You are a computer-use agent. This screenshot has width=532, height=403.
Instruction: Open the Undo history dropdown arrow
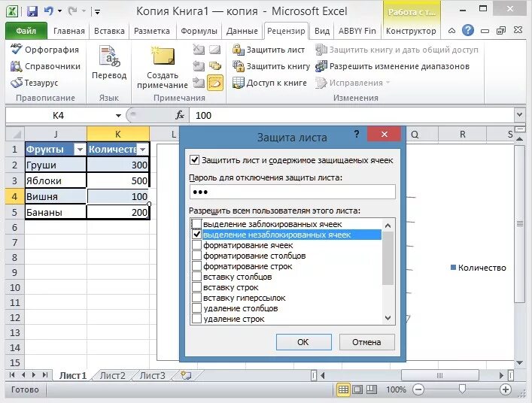pos(59,11)
